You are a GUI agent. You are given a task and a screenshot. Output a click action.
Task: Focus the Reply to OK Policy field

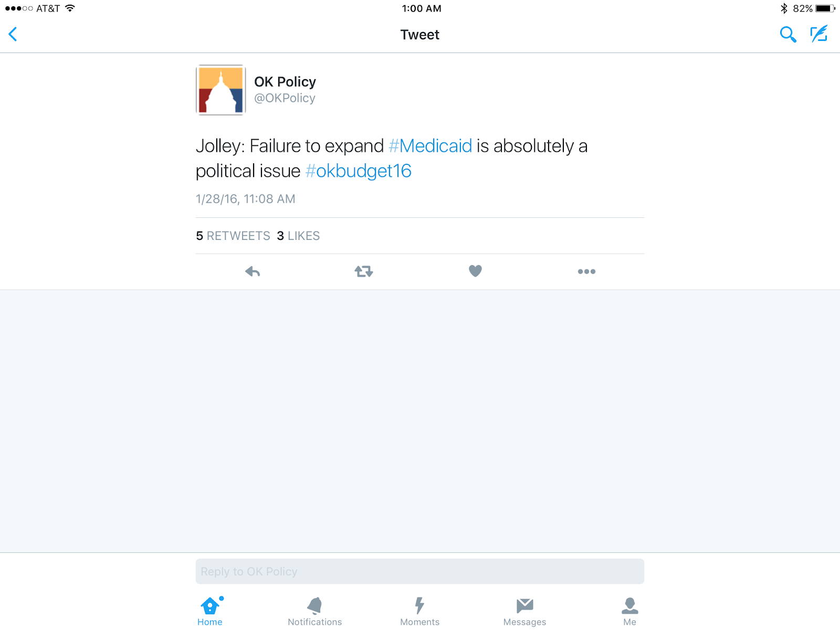click(x=420, y=571)
